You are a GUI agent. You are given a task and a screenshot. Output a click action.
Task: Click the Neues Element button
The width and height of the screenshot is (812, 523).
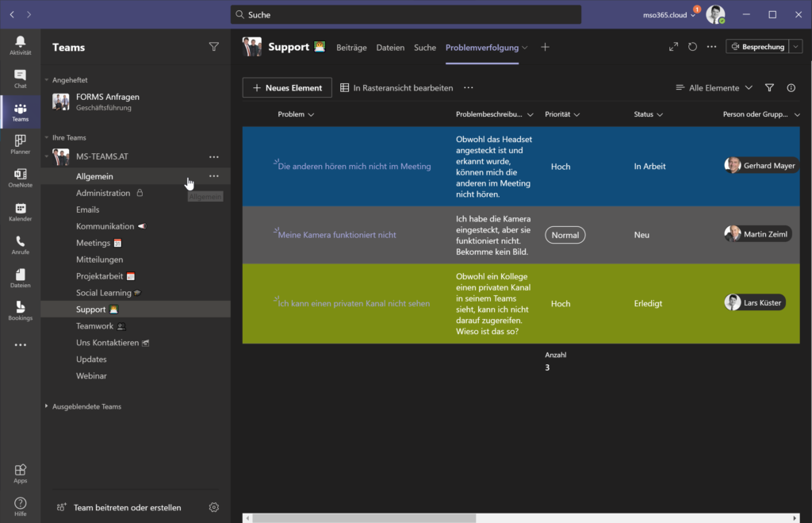tap(287, 87)
